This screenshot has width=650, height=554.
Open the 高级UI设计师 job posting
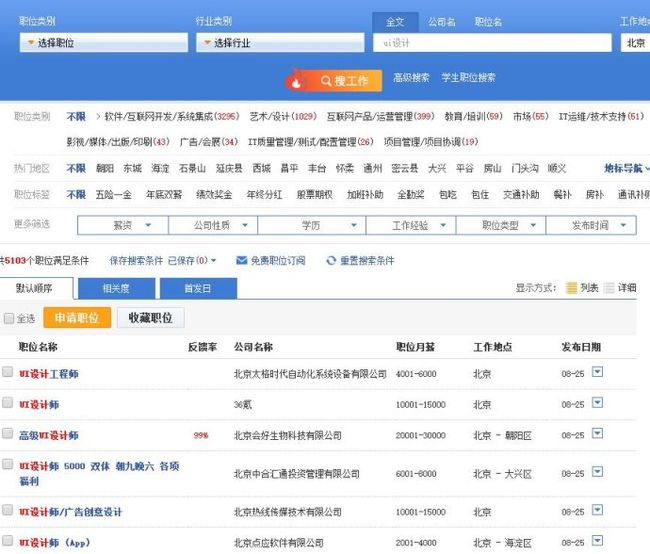coord(49,435)
